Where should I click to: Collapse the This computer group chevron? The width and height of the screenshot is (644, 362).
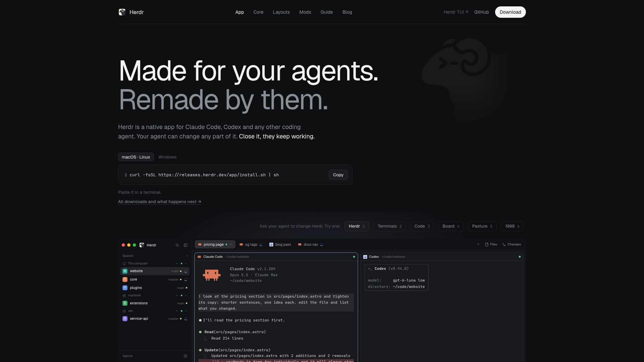pyautogui.click(x=186, y=263)
